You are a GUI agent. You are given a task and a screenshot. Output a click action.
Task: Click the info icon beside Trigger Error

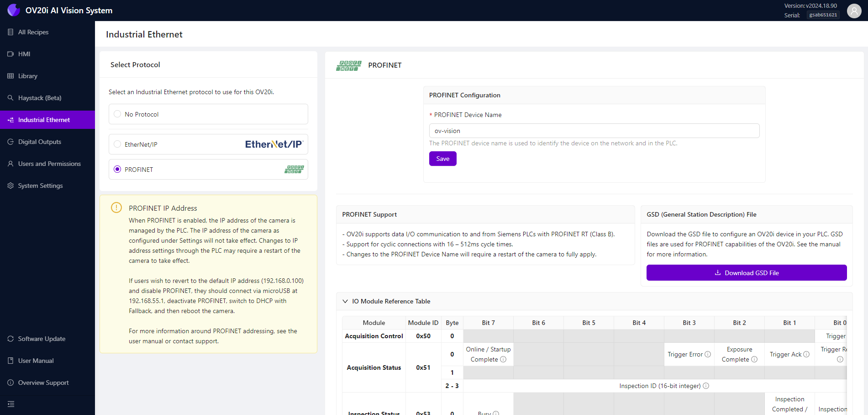point(708,354)
